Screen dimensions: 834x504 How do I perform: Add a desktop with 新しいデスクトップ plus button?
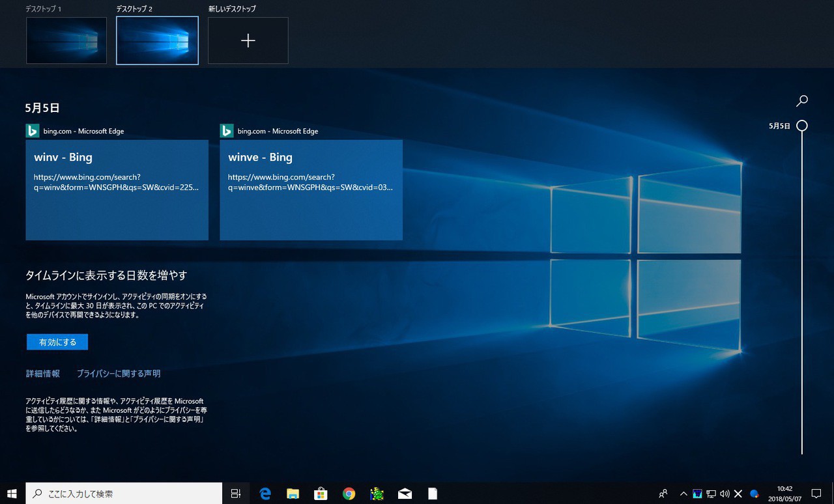[248, 40]
